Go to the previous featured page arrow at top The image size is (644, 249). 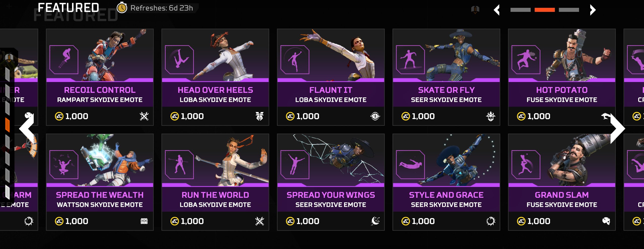[x=497, y=10]
